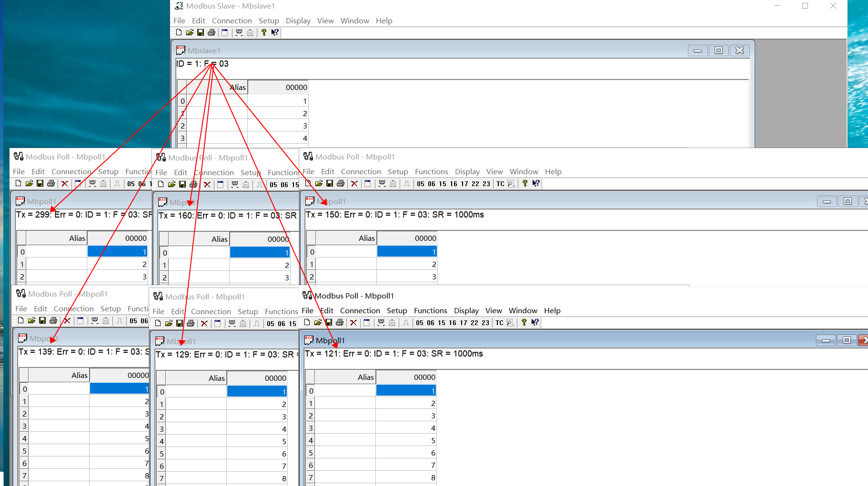Viewport: 868px width, 486px height.
Task: Restore the Mbslave1 child window using its middle button
Action: pos(718,50)
